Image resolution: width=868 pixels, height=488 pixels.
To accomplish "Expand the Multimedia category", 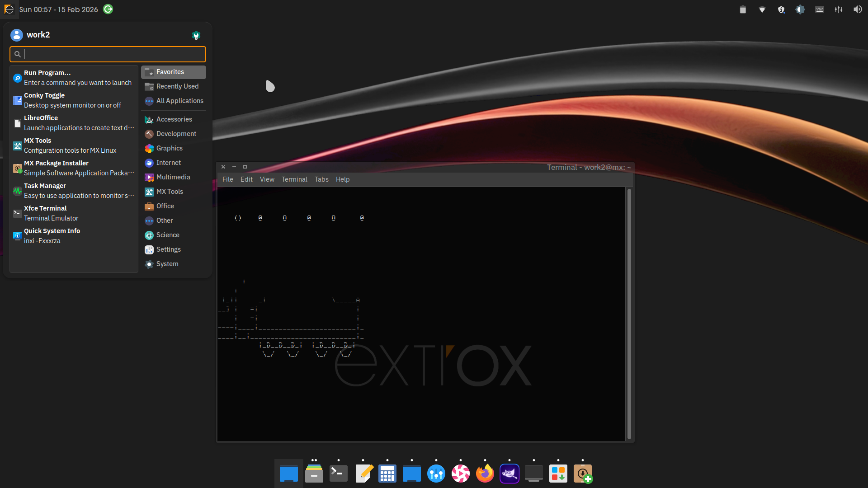I will click(173, 177).
